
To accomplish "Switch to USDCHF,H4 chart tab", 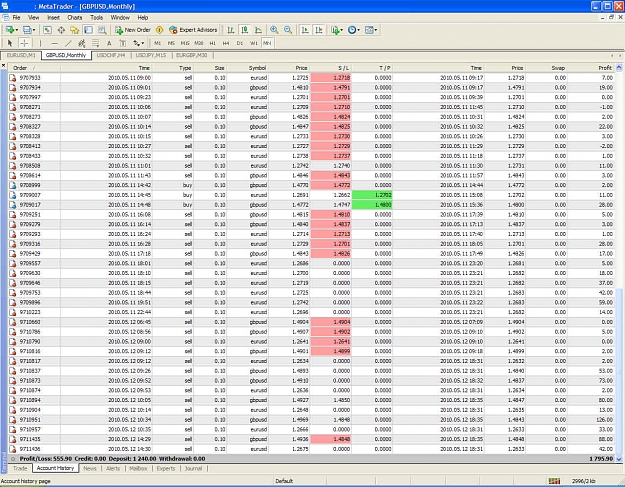I will [x=111, y=55].
